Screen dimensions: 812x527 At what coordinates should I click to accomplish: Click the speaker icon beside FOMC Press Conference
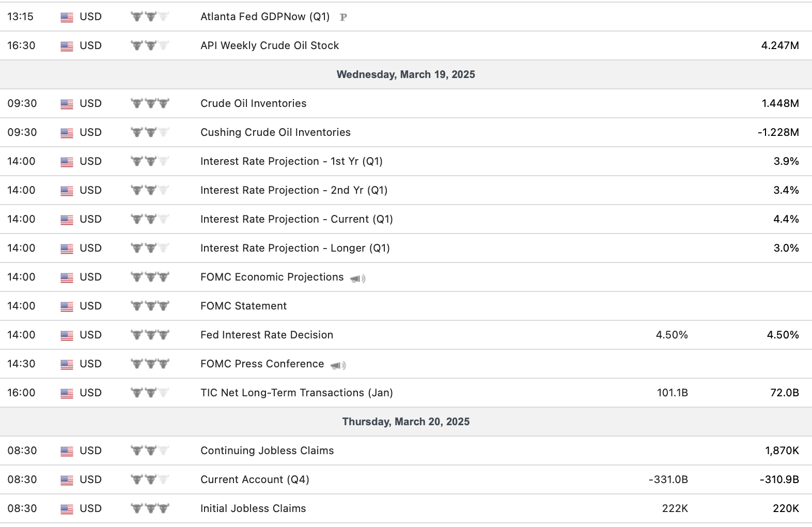click(x=338, y=365)
